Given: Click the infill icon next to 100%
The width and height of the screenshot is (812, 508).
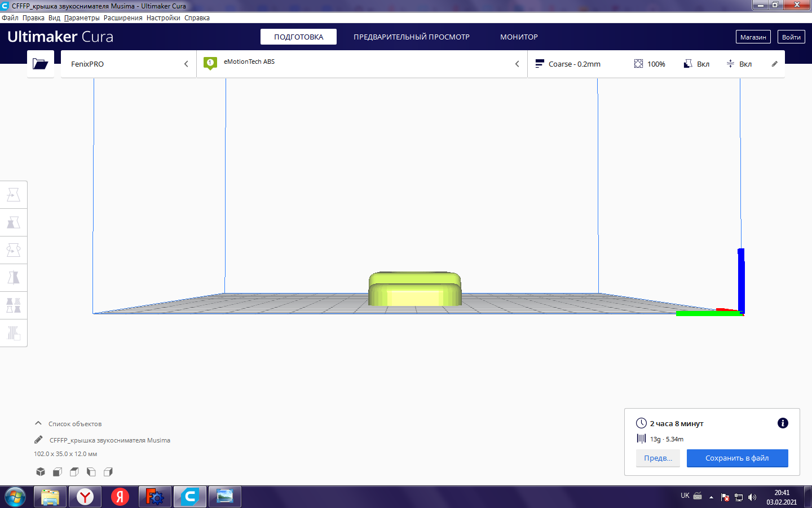Looking at the screenshot, I should [638, 64].
